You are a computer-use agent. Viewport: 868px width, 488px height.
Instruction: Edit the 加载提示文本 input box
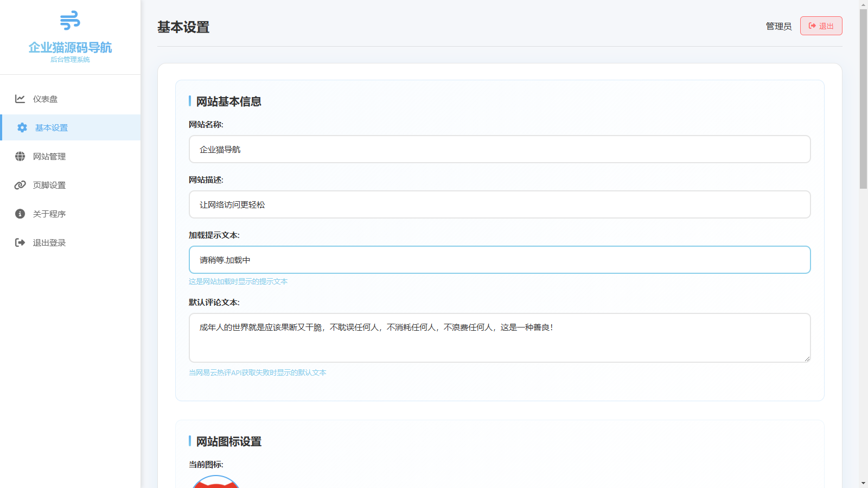[499, 260]
